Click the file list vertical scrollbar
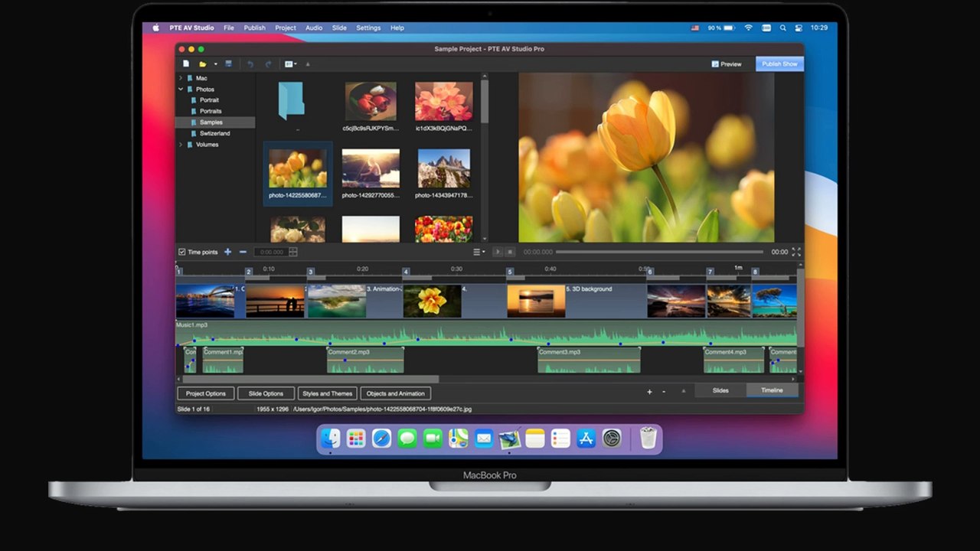Image resolution: width=980 pixels, height=551 pixels. [x=484, y=99]
